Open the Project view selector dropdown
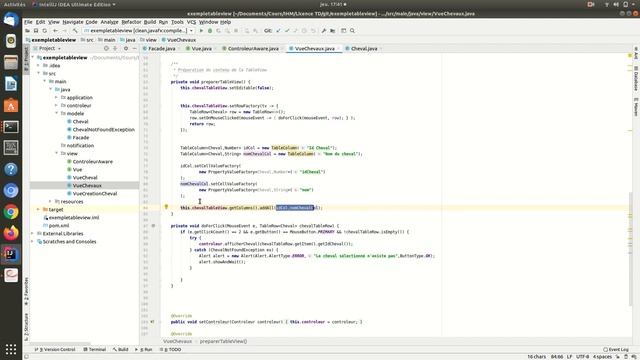The height and width of the screenshot is (360, 640). tap(50, 49)
